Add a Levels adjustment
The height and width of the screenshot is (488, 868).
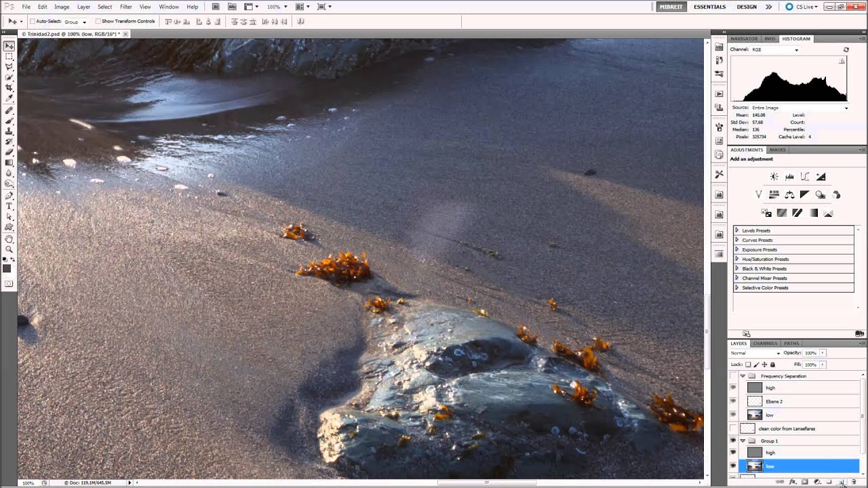point(789,177)
